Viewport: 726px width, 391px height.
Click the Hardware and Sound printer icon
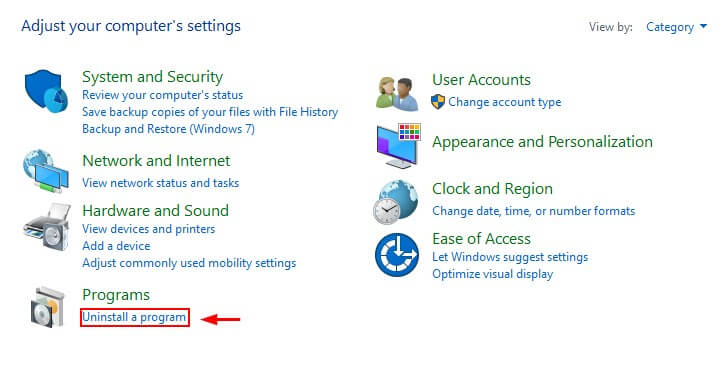(47, 227)
